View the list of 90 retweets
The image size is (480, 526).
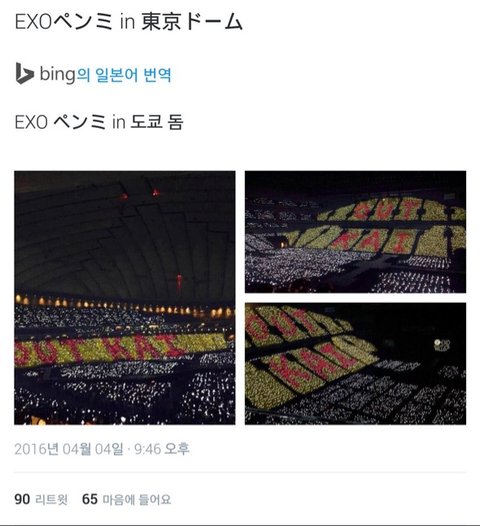point(41,499)
